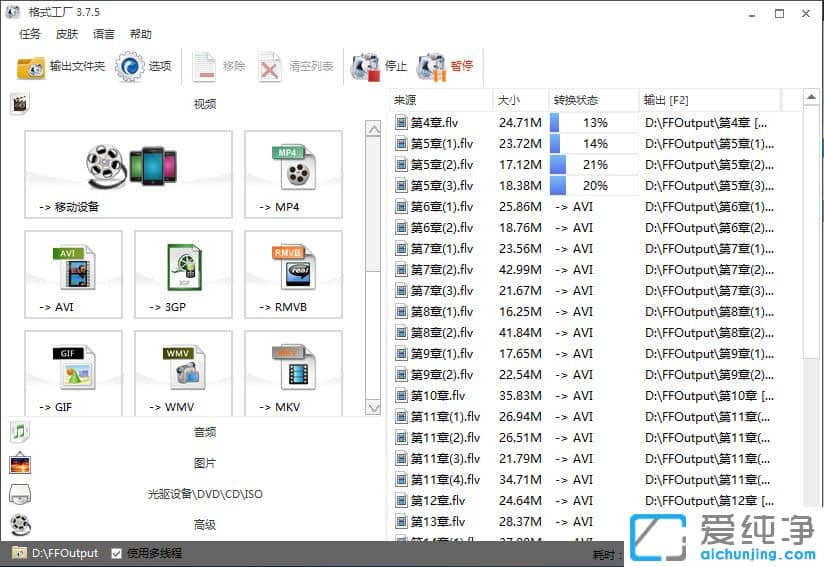Image resolution: width=824 pixels, height=567 pixels.
Task: Select the 移动设备 mobile device converter
Action: [x=128, y=174]
